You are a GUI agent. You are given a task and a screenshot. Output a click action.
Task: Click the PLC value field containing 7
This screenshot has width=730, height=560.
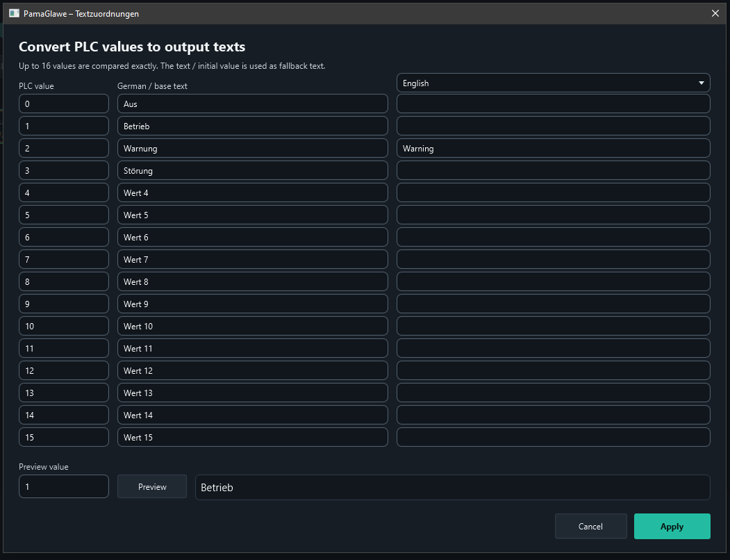64,259
